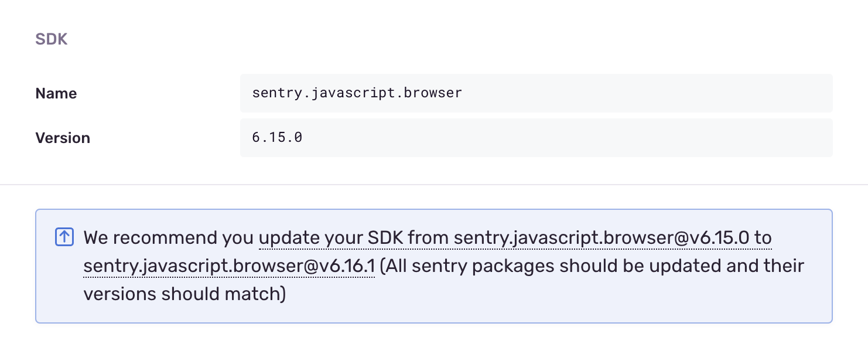Click the Name label
The height and width of the screenshot is (347, 868).
(x=56, y=93)
